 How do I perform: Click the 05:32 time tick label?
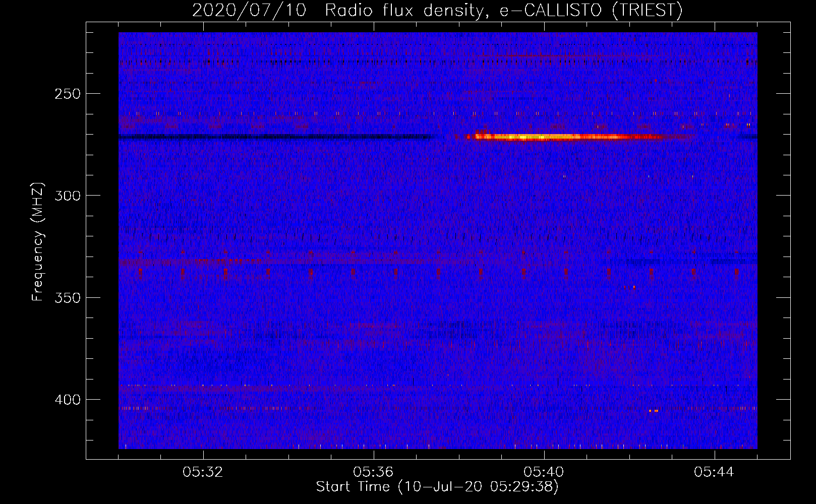(203, 472)
